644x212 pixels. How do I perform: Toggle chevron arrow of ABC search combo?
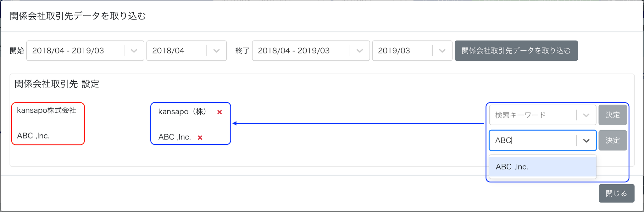pos(586,141)
